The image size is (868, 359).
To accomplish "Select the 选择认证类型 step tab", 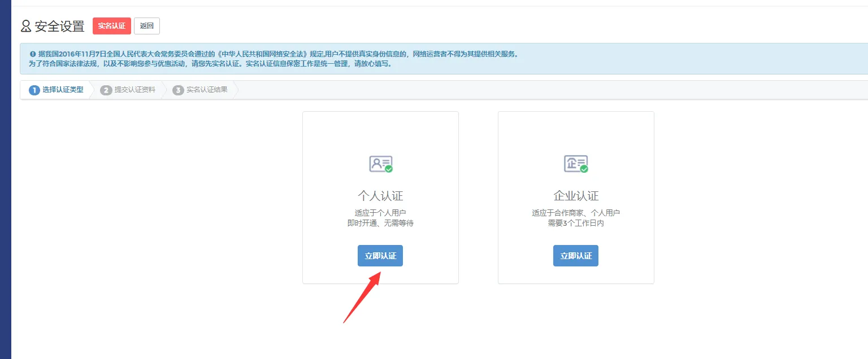I will (x=63, y=90).
